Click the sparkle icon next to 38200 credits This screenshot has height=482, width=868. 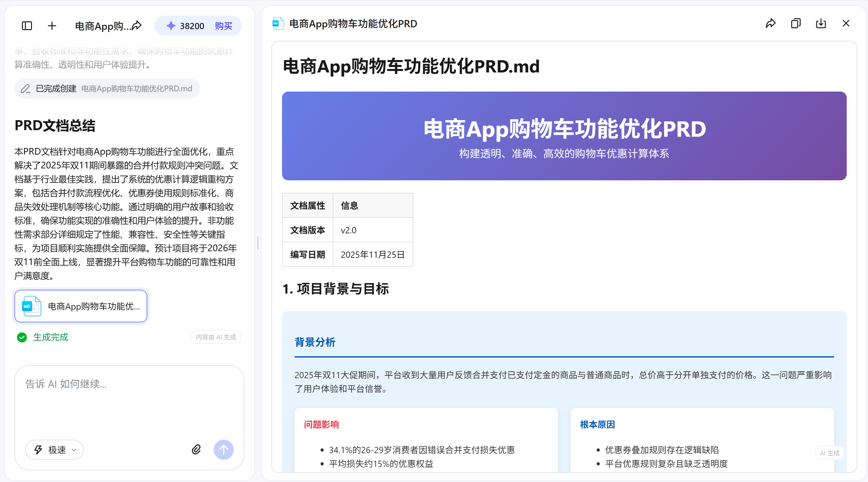[x=172, y=25]
